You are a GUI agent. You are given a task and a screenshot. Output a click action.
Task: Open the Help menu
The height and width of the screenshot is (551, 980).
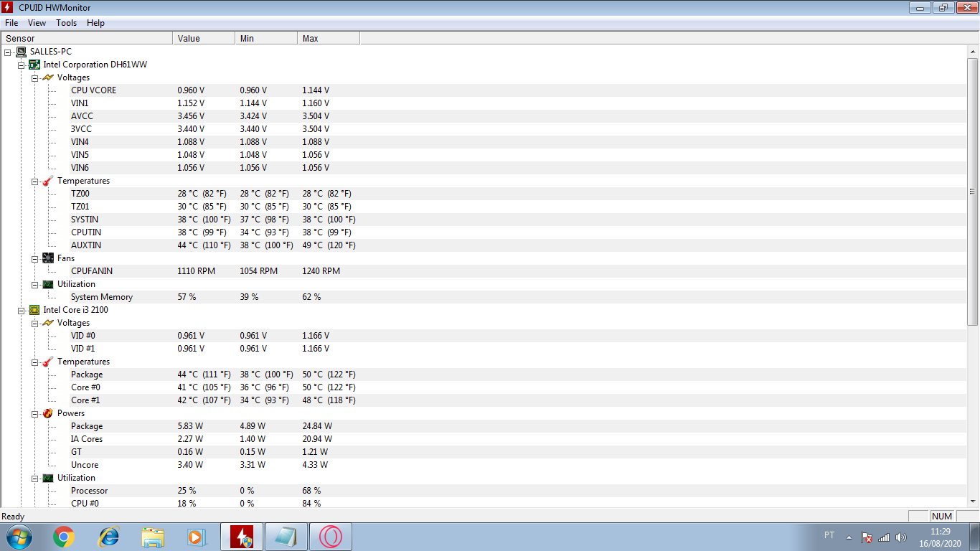(96, 23)
